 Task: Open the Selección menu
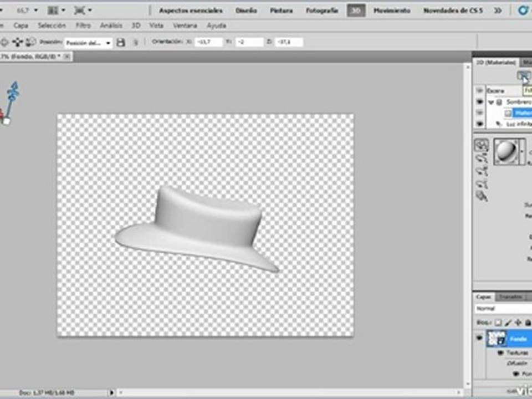pyautogui.click(x=52, y=25)
